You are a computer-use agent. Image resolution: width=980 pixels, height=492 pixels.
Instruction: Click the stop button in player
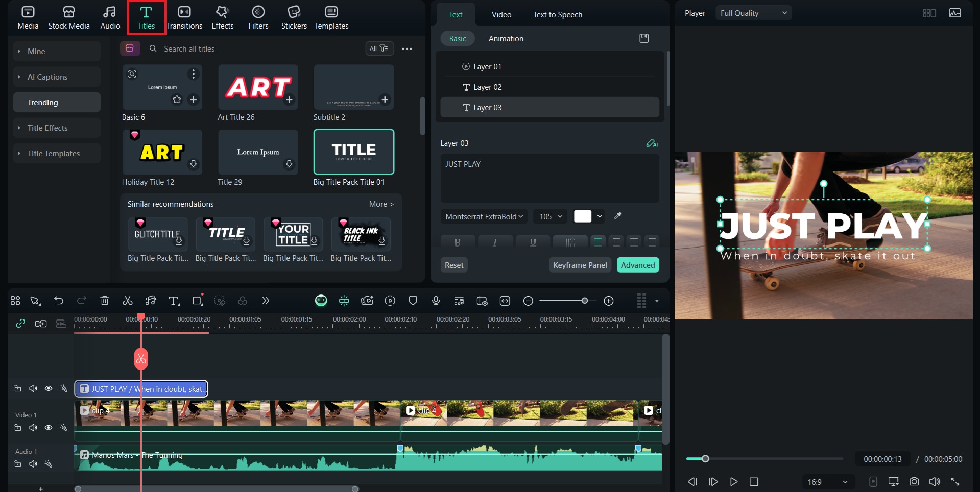click(x=754, y=481)
